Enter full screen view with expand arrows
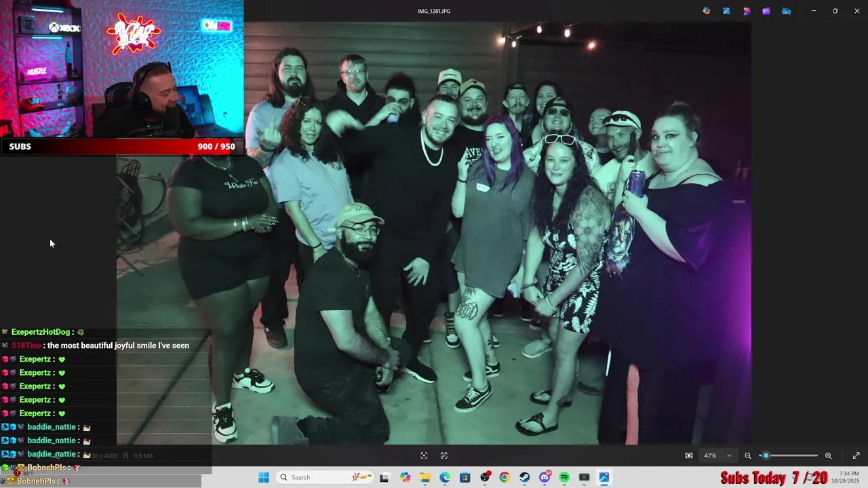868x488 pixels. [856, 455]
